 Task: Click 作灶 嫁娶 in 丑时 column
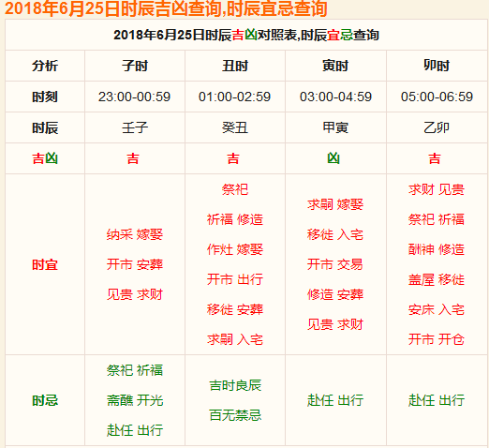235,249
